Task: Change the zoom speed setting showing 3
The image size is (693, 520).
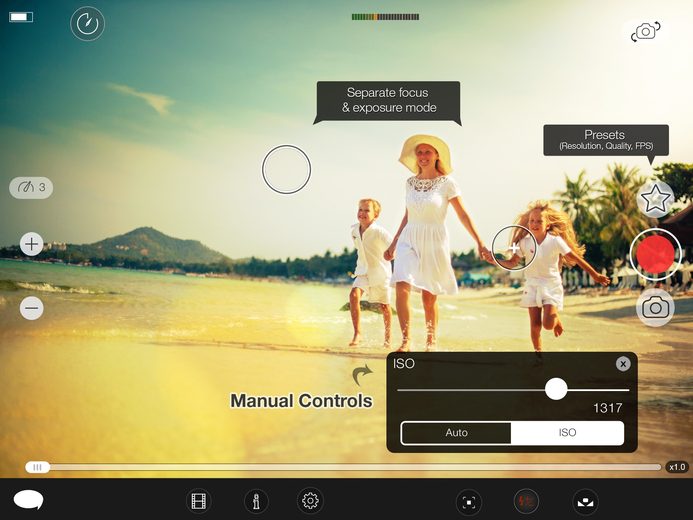Action: pyautogui.click(x=31, y=187)
